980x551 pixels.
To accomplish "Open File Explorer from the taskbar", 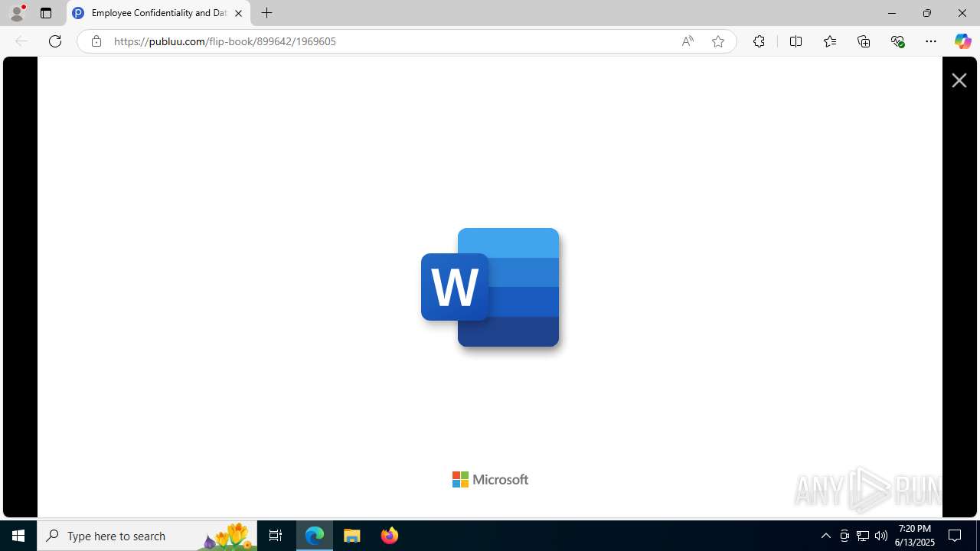I will coord(352,536).
